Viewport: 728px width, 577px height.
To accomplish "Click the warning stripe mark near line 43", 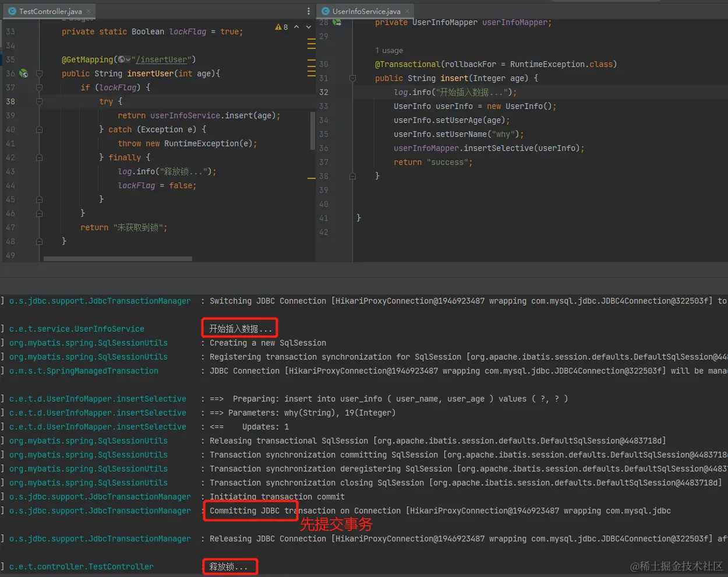I will pyautogui.click(x=312, y=178).
